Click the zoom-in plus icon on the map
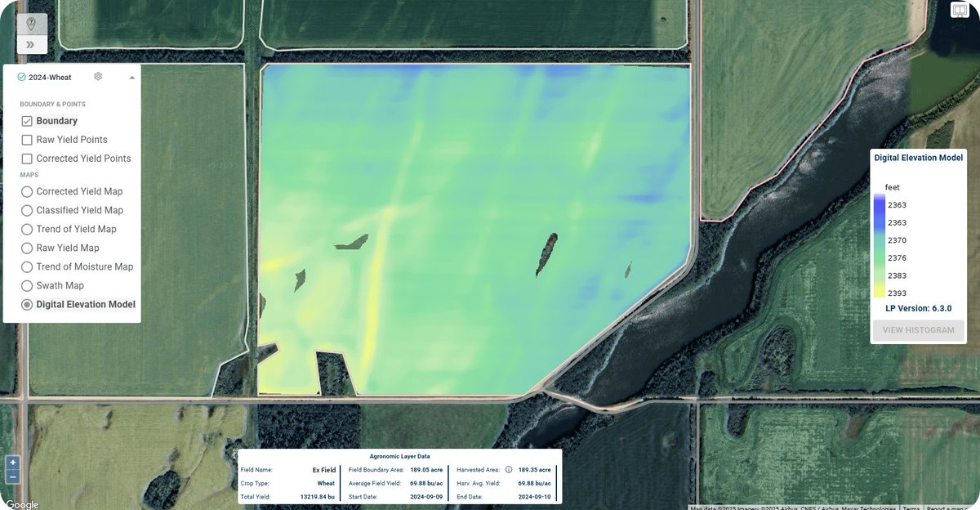Screen dimensions: 980x510 (13, 463)
